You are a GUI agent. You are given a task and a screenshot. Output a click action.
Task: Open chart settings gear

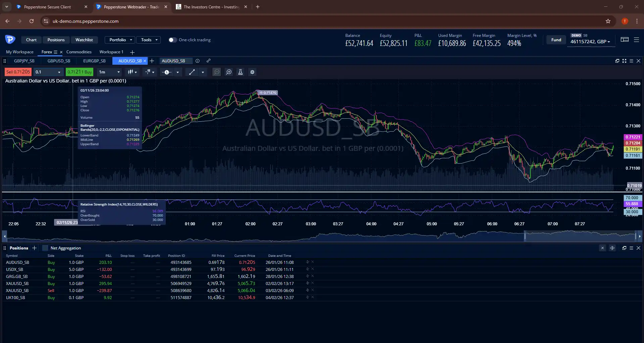click(252, 72)
